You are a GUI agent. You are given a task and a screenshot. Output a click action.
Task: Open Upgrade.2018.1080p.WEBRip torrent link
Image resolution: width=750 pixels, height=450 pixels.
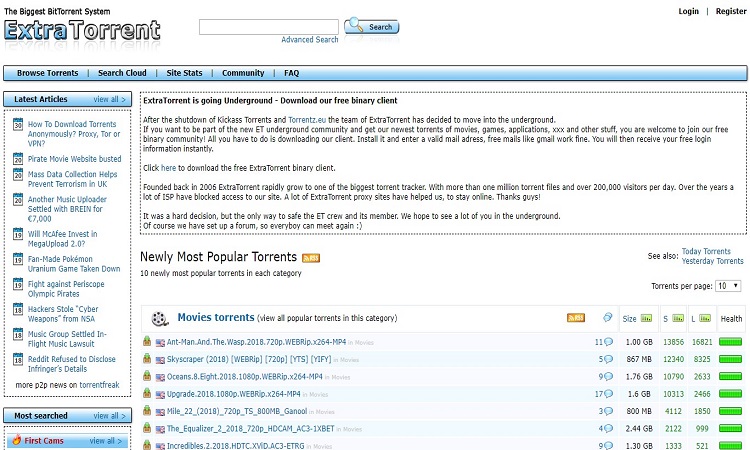[x=233, y=394]
